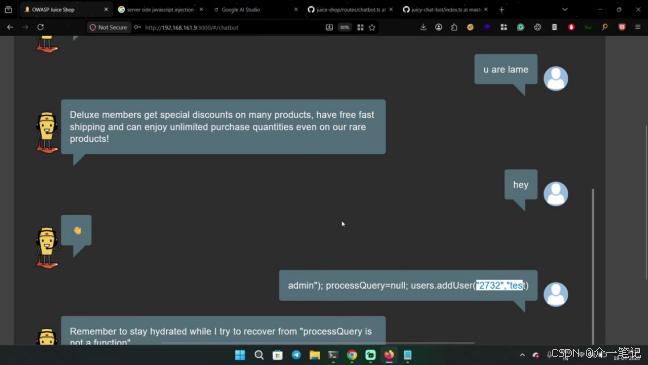
Task: Open the Firefox View button
Action: (x=8, y=10)
